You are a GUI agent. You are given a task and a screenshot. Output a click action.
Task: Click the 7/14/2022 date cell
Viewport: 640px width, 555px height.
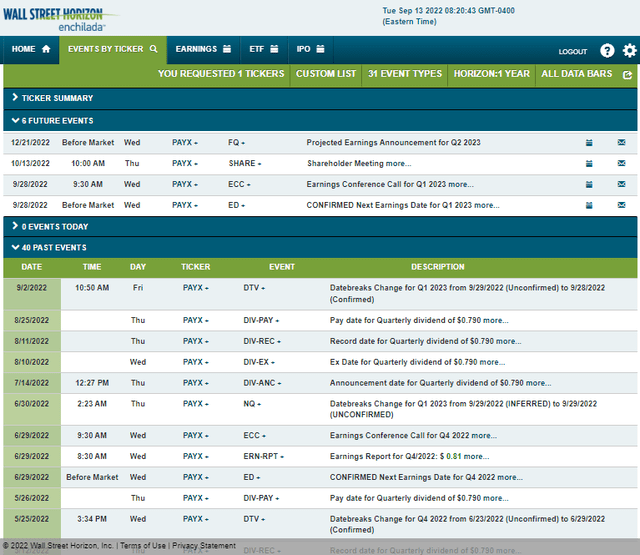tap(32, 383)
